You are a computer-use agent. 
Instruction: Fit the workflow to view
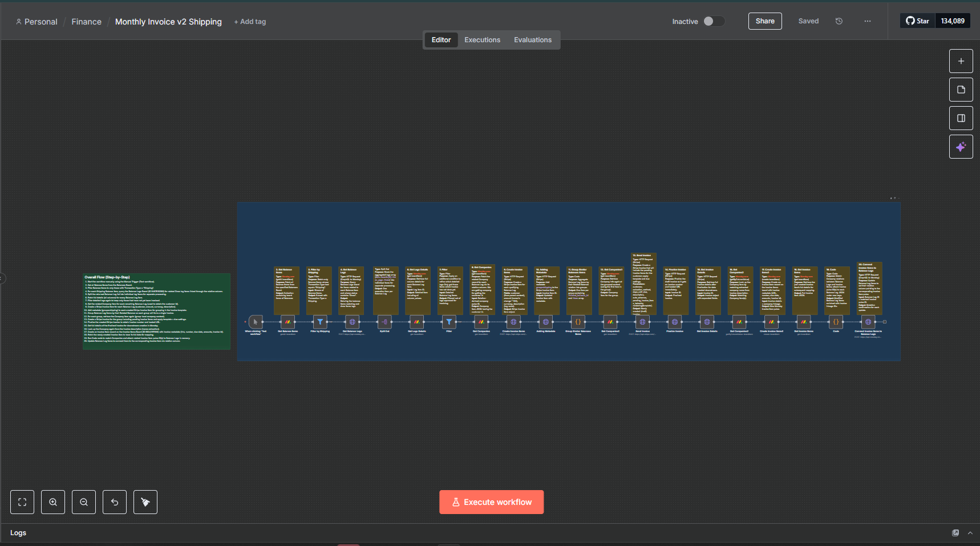(22, 502)
